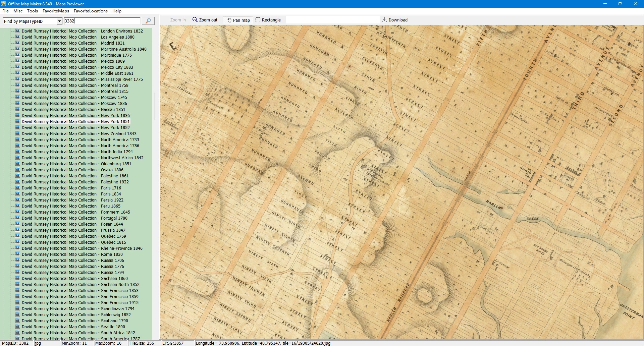The width and height of the screenshot is (644, 346).
Task: Activate the Pan map tool
Action: coord(238,20)
